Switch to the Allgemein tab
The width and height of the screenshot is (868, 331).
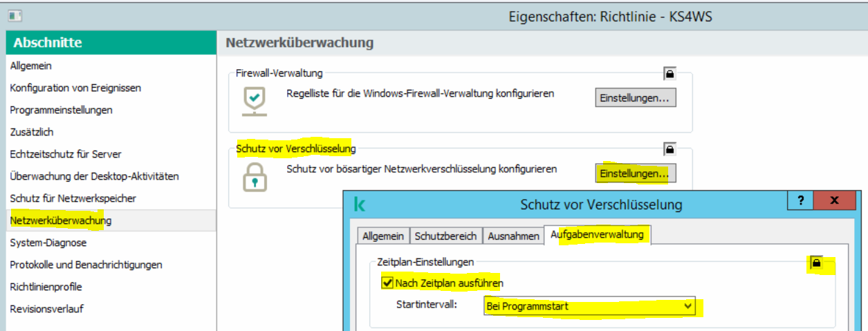tap(383, 236)
